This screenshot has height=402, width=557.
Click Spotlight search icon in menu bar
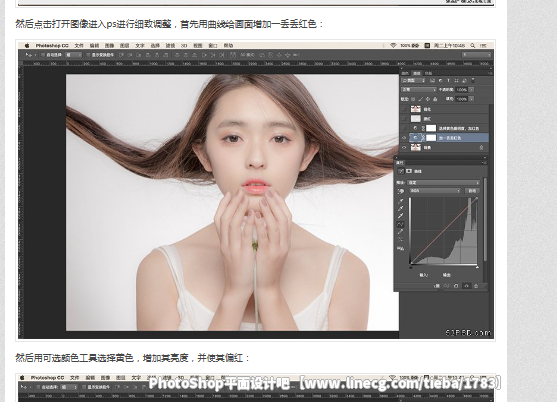pyautogui.click(x=473, y=45)
